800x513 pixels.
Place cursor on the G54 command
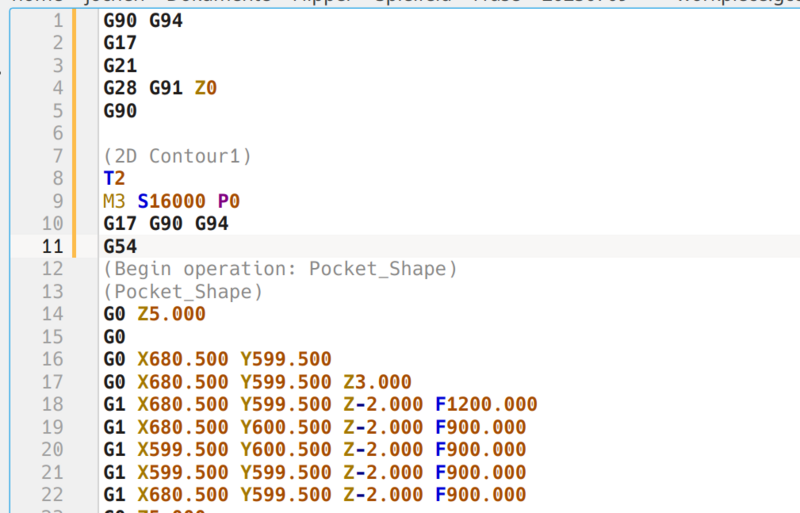[120, 246]
